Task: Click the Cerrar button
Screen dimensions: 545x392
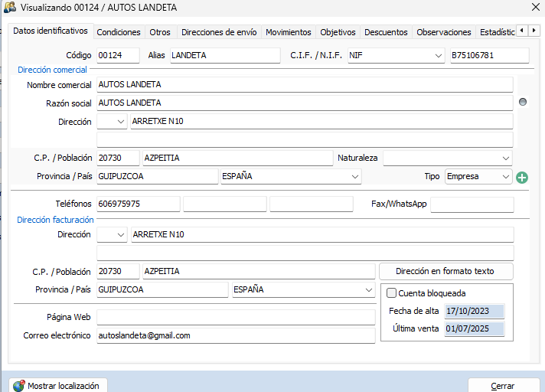Action: [x=502, y=386]
